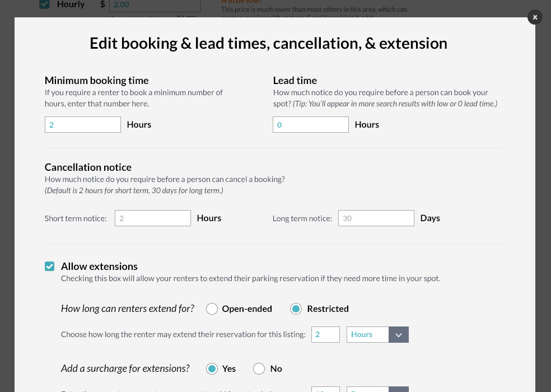551x392 pixels.
Task: Change the long term notice days value
Action: pyautogui.click(x=376, y=218)
